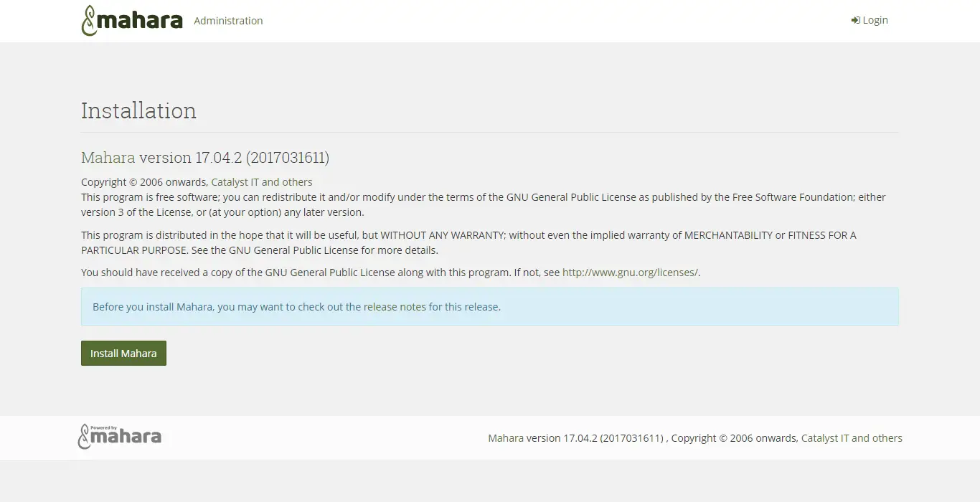Click the Install Mahara button
Screen dimensions: 980x502
point(123,353)
